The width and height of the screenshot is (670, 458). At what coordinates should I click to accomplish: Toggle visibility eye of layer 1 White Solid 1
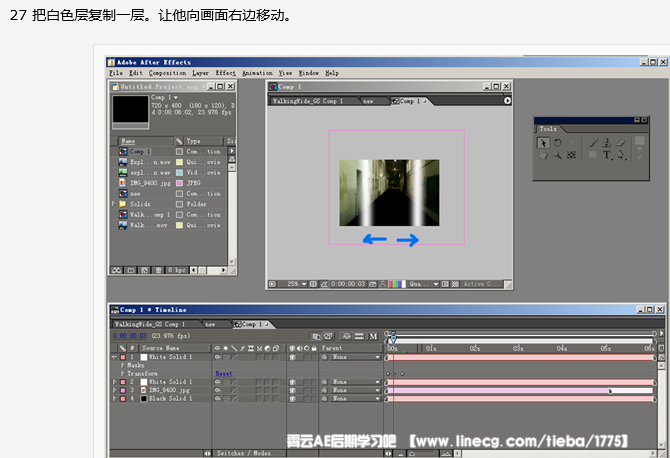pos(293,357)
